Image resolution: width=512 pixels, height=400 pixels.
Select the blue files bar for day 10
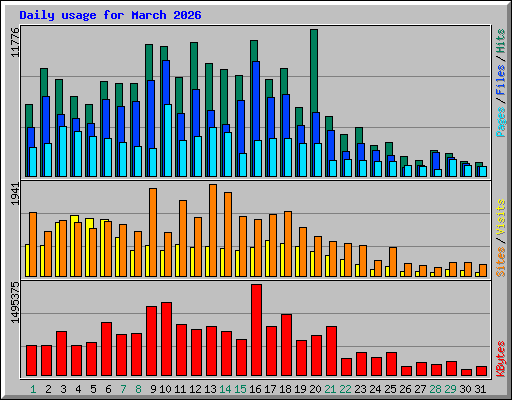(x=166, y=82)
